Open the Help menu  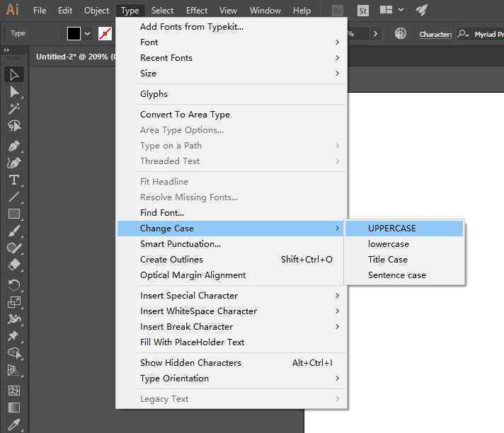(302, 11)
